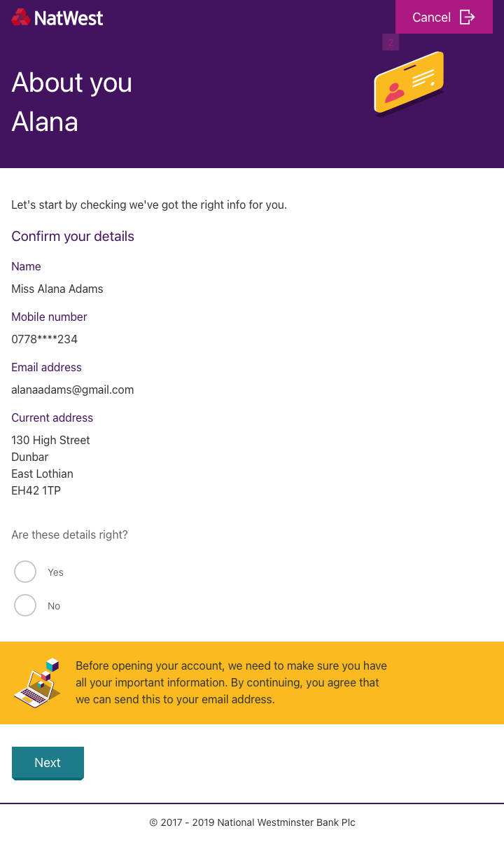Click the Cancel button
Image resolution: width=504 pixels, height=842 pixels.
click(444, 17)
